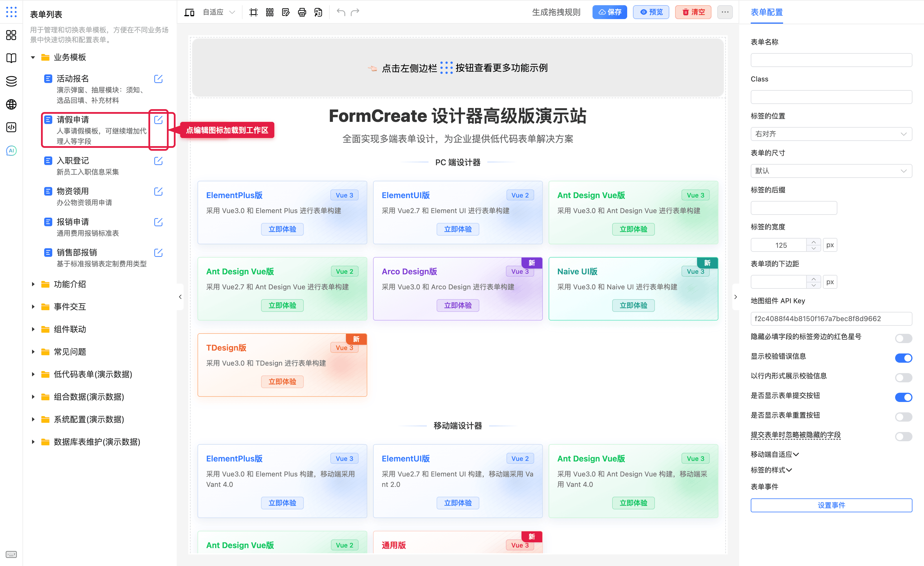
Task: Click edit icon for 物资领用 template
Action: coord(158,192)
